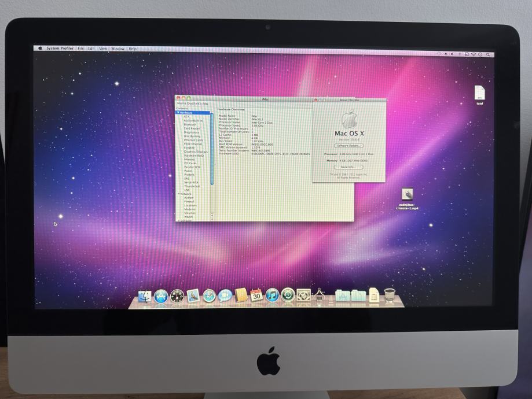Open the Documents folder stack in dock
Viewport: 532px width, 399px height.
click(358, 295)
